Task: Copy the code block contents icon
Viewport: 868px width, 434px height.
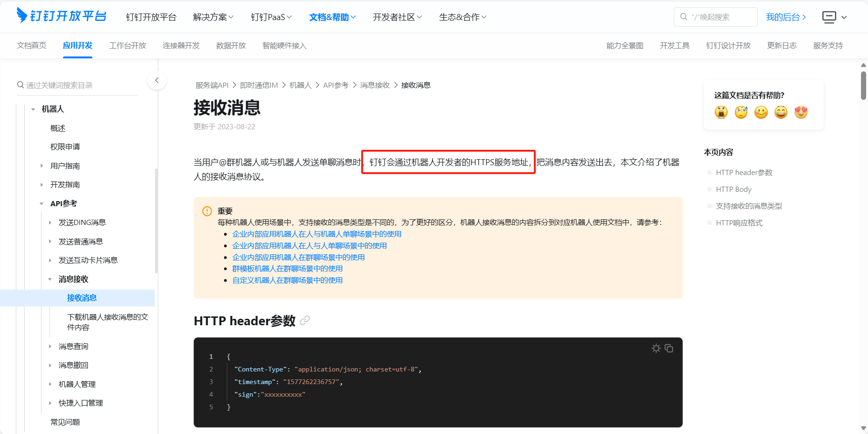Action: (669, 348)
